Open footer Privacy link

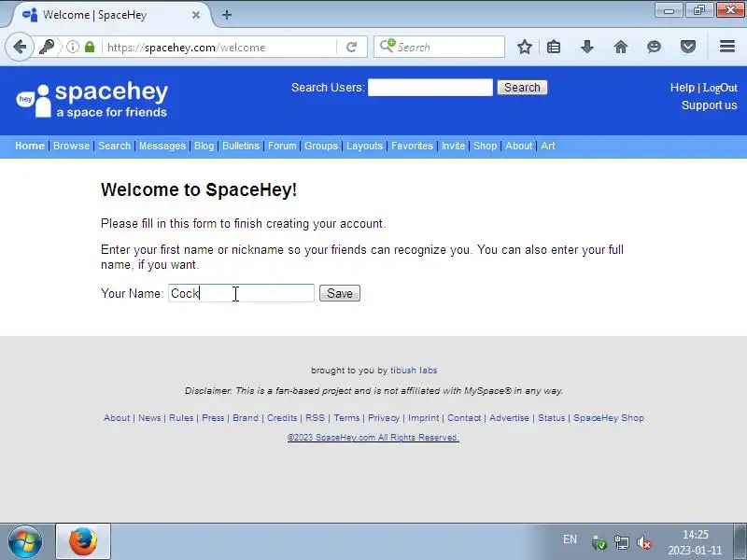point(384,417)
